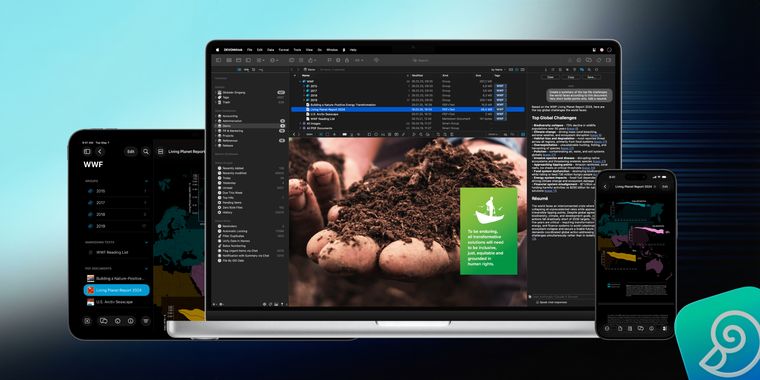The image size is (760, 380).
Task: Open the Apple menu on the MacBook
Action: coord(218,50)
